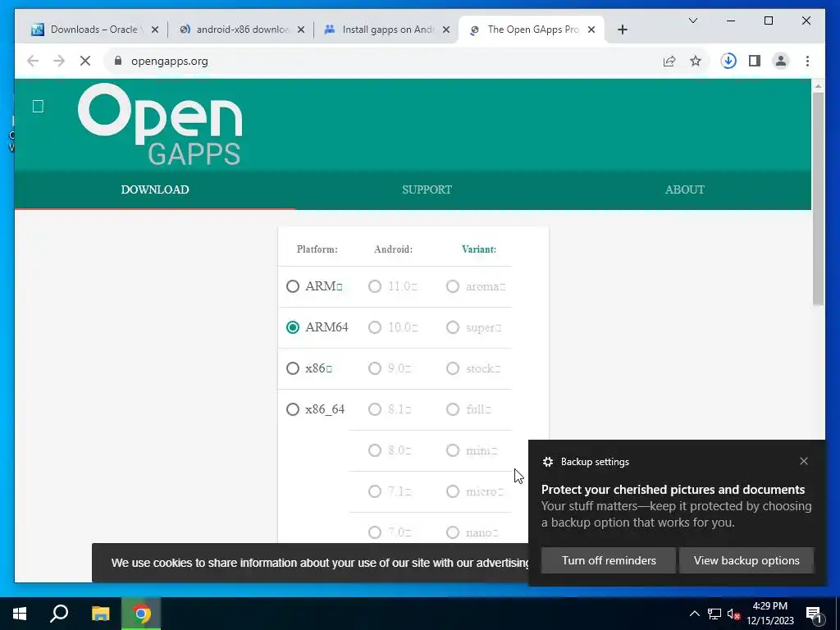The image size is (840, 630).
Task: Open the network tray icon
Action: 714,614
